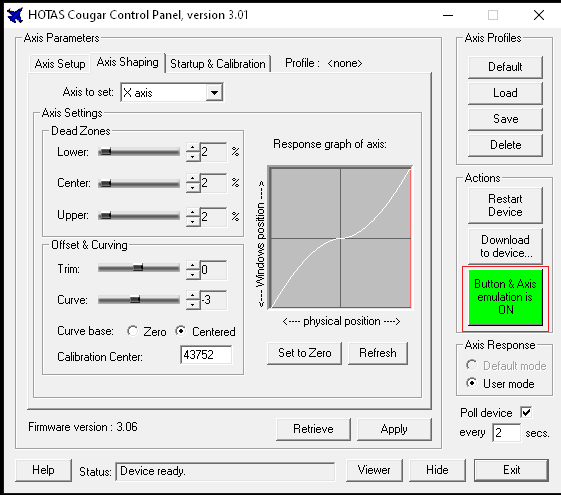Switch to the Axis Setup tab
The width and height of the screenshot is (561, 495).
pyautogui.click(x=60, y=64)
